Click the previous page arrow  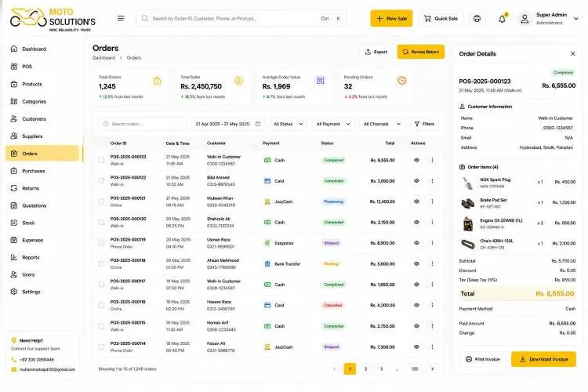(334, 368)
